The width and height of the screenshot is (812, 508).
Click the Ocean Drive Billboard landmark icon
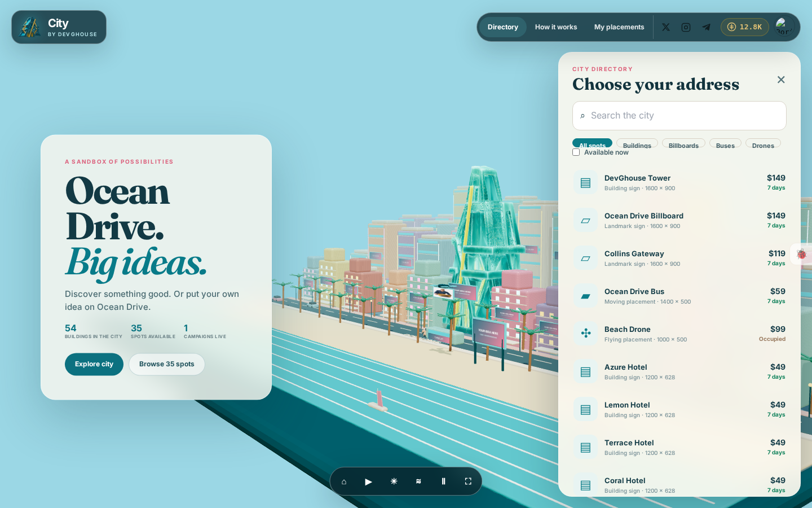586,221
